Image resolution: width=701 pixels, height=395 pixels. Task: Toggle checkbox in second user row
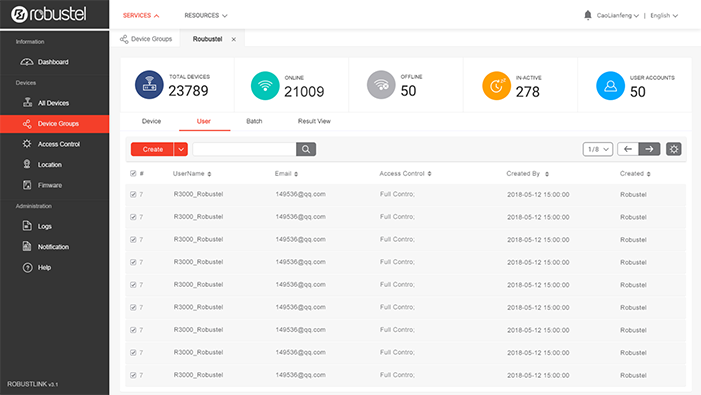point(133,217)
